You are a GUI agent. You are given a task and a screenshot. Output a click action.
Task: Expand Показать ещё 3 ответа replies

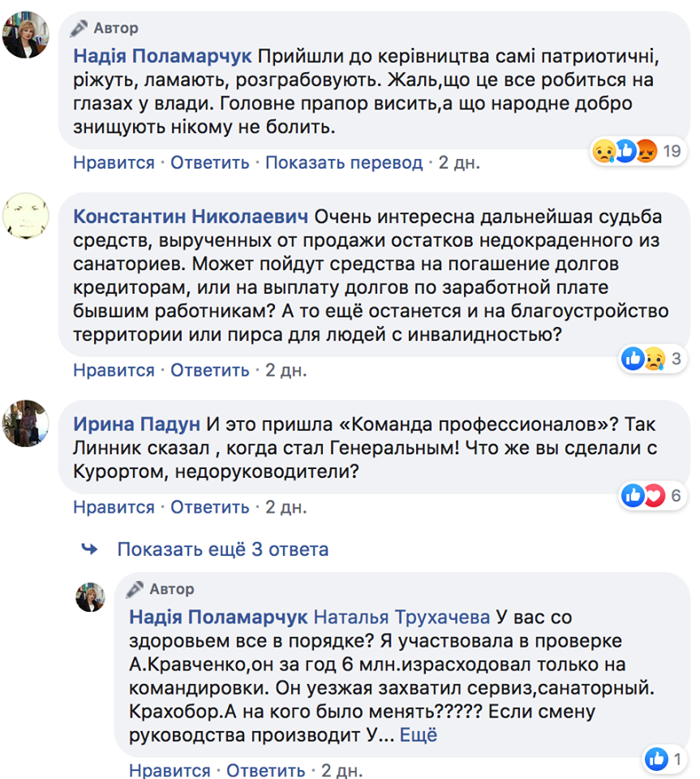[222, 549]
